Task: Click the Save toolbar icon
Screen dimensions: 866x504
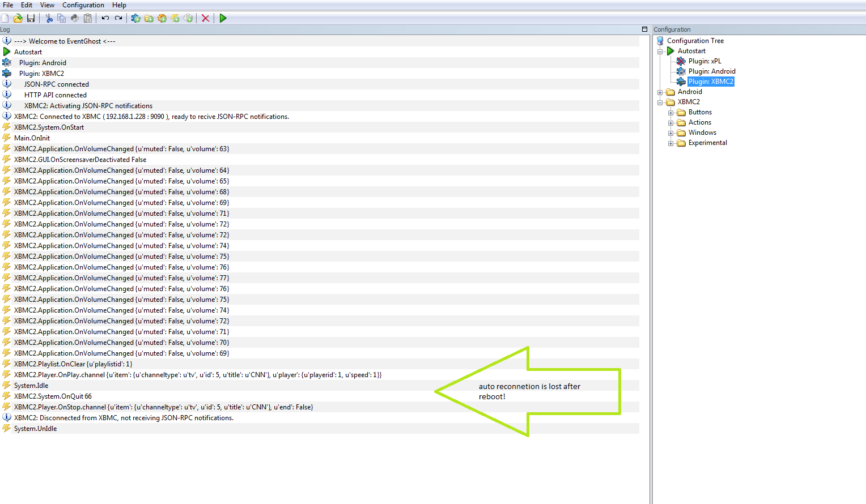Action: [x=31, y=18]
